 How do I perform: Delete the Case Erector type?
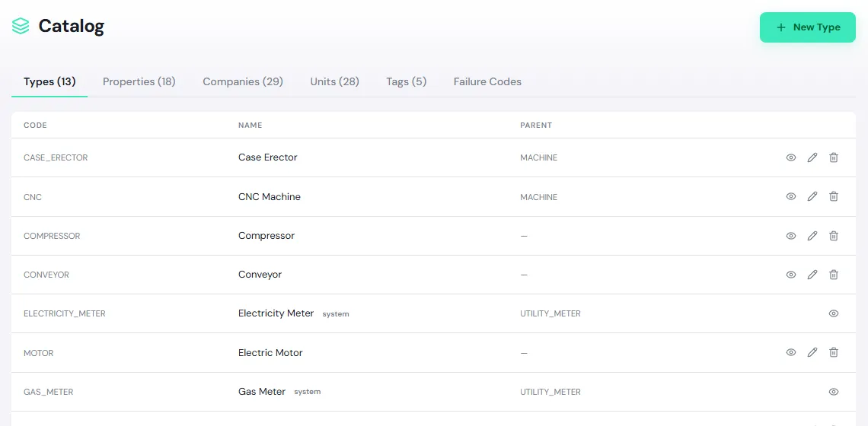click(x=834, y=157)
